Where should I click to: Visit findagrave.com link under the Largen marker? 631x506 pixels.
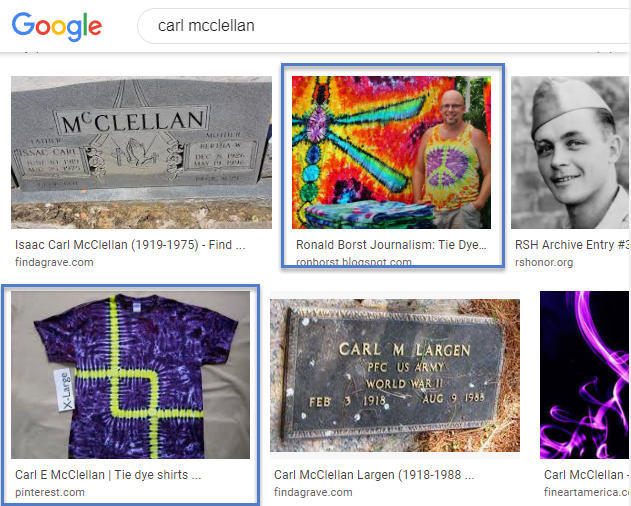(x=313, y=492)
